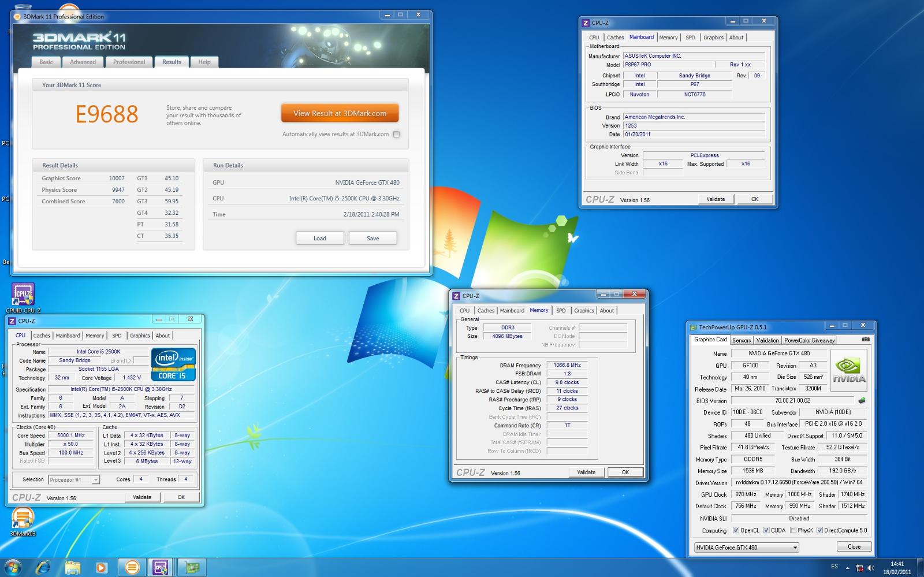Open the Advanced tab in 3DMark
924x577 pixels.
pos(83,62)
